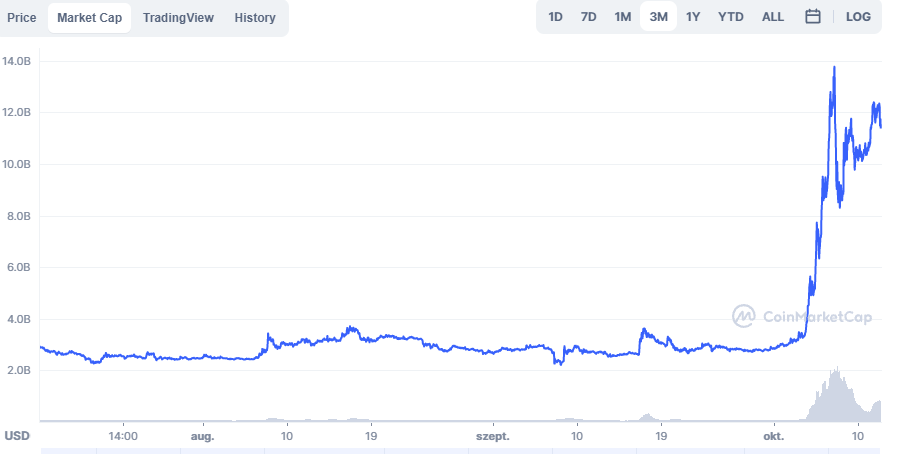Click the okt. marker on time axis
The image size is (910, 454).
pos(774,436)
